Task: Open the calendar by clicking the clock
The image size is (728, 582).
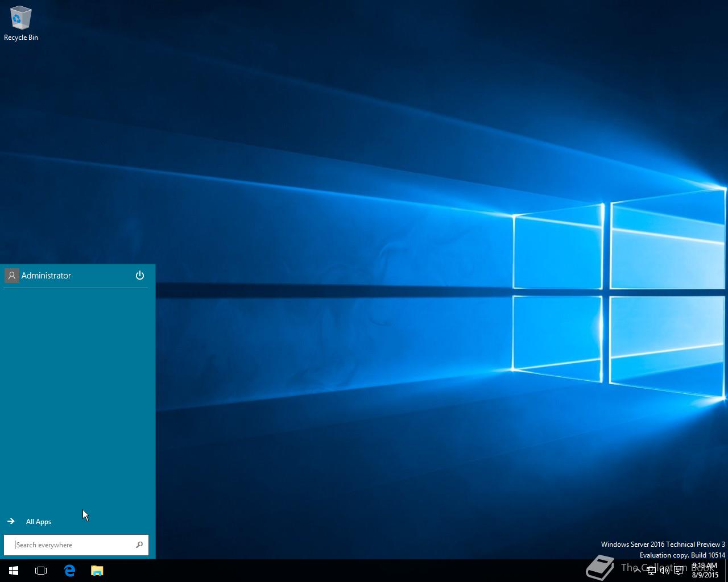Action: [x=704, y=566]
